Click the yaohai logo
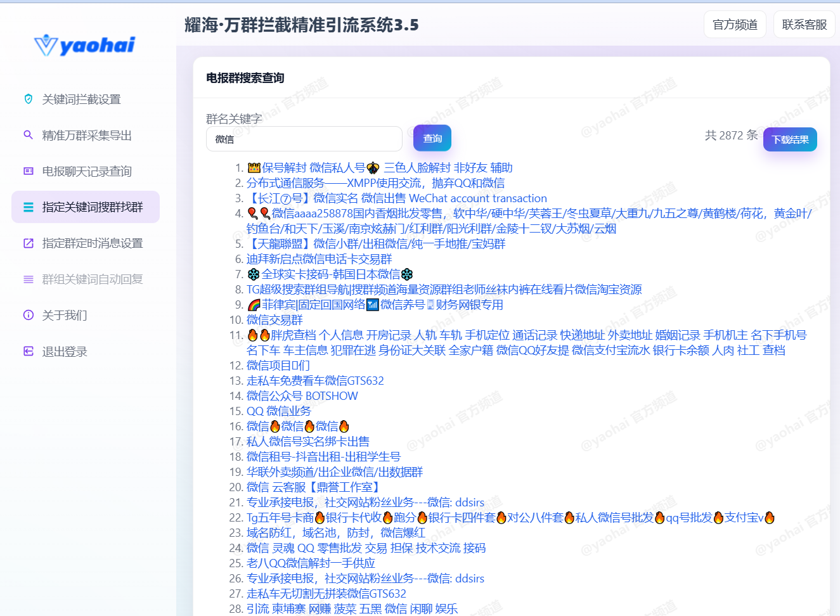Image resolution: width=840 pixels, height=616 pixels. [x=85, y=45]
